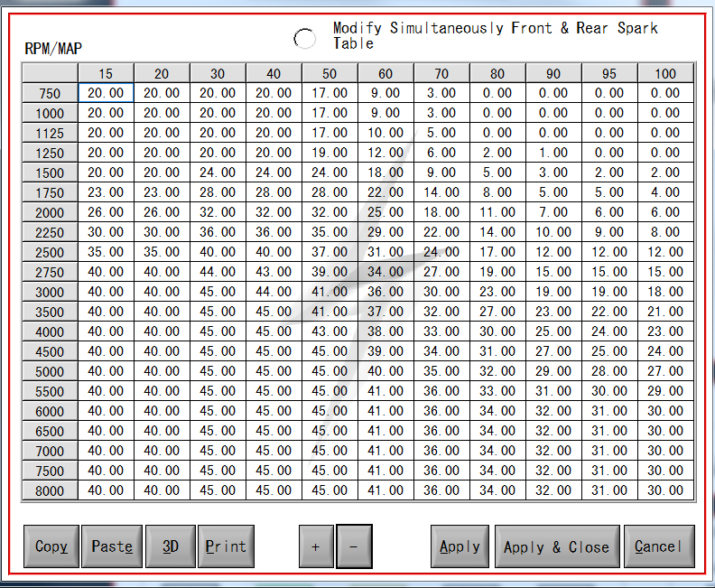Enable Modify Simultaneously Front & Rear radio button
Viewport: 715px width, 588px height.
pos(305,38)
